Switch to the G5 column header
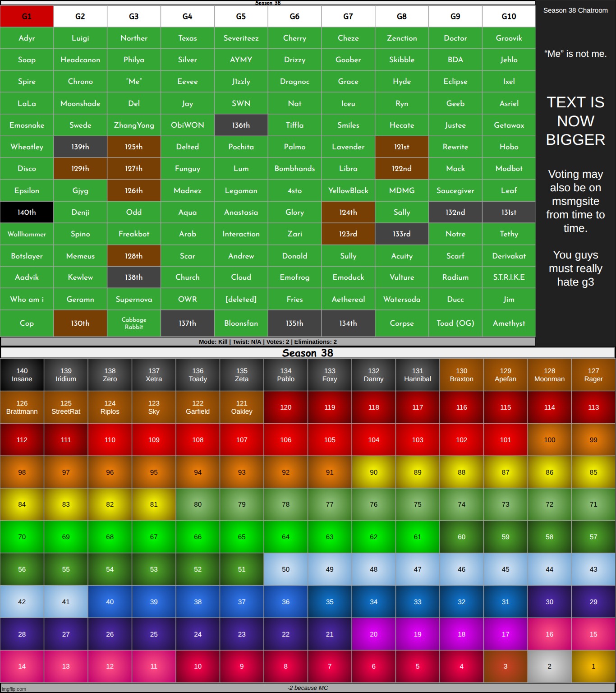This screenshot has height=693, width=616. click(x=241, y=16)
